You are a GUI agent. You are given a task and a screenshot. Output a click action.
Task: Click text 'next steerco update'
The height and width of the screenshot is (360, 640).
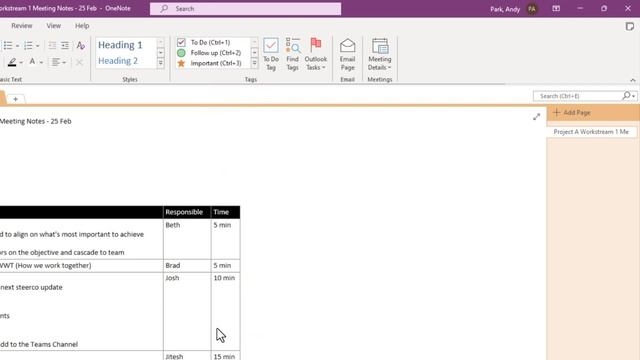(31, 287)
